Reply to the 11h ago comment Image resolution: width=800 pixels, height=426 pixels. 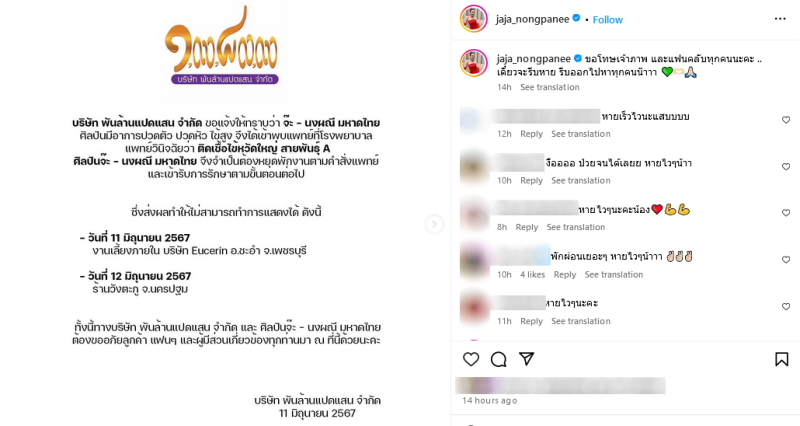531,321
